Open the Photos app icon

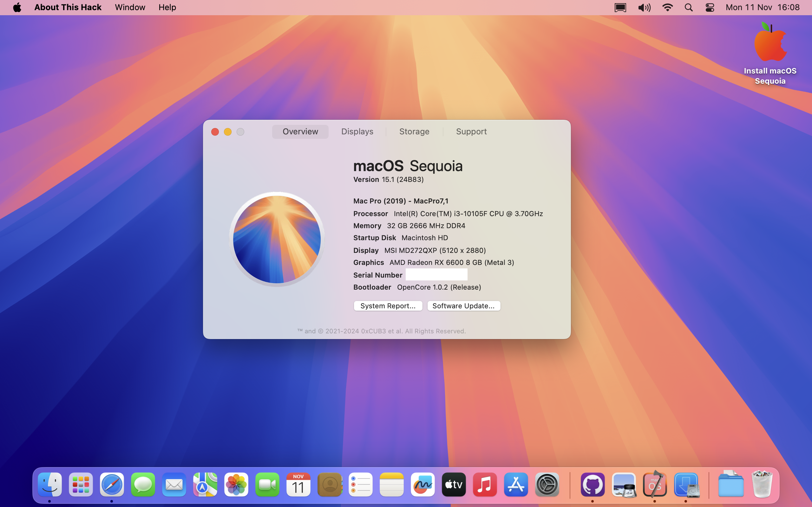236,485
